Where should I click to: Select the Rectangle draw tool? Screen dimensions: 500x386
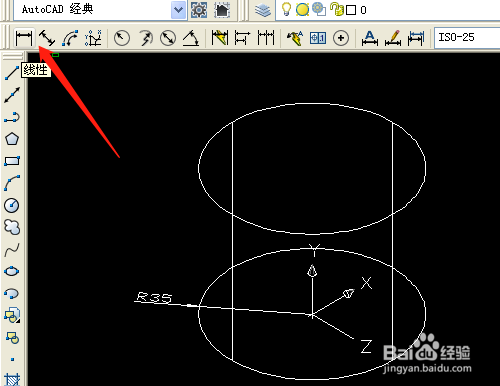12,161
